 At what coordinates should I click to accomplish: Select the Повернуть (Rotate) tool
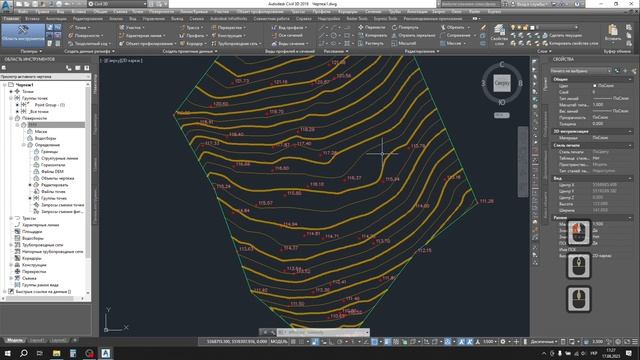[x=405, y=27]
